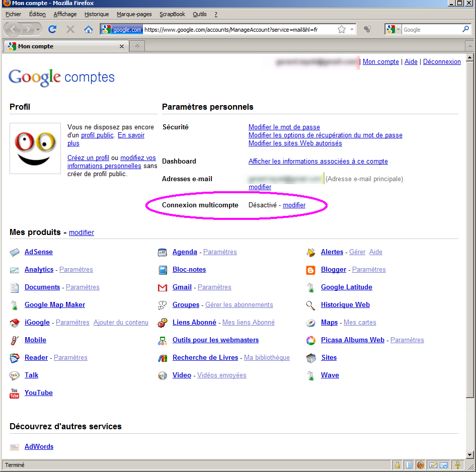Open the ScrapBook menu
The height and width of the screenshot is (472, 476).
(x=172, y=14)
